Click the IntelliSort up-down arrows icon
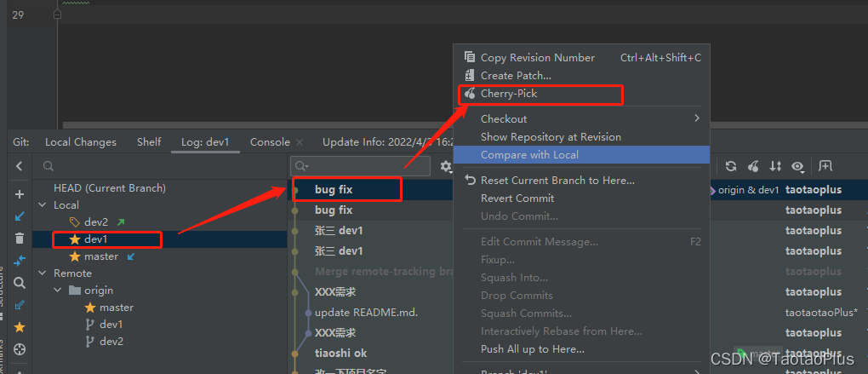868x374 pixels. (x=775, y=166)
